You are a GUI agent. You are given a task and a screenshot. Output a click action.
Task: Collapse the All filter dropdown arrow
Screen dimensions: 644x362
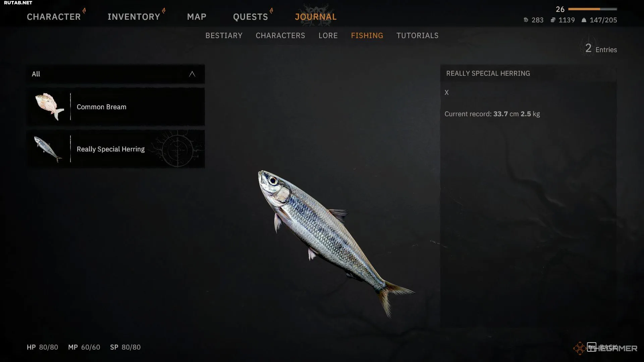tap(192, 74)
